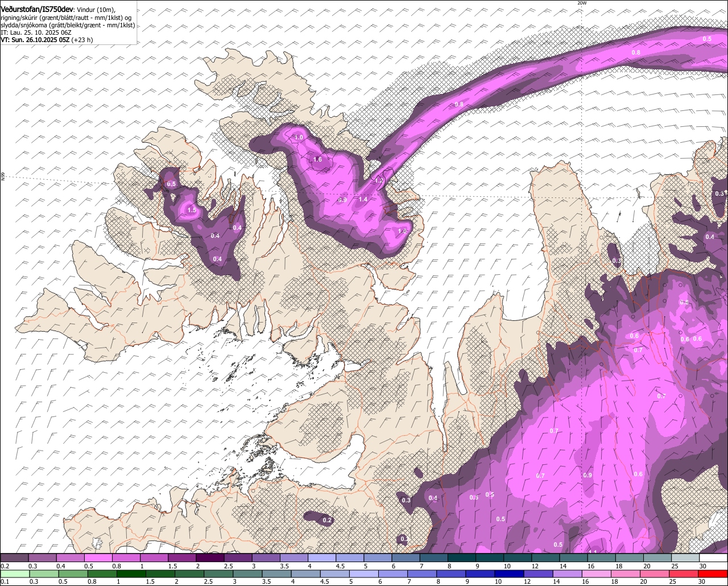Screen dimensions: 728x586
Task: Click the 'VT: Sun. 26.10.2025 05Z' valid time
Action: pyautogui.click(x=35, y=40)
